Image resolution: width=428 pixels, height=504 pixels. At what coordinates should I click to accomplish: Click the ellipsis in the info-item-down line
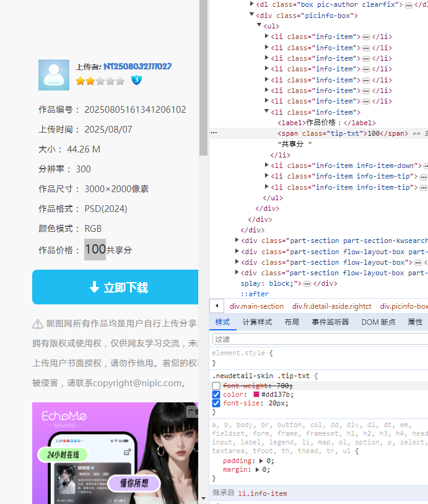point(426,166)
